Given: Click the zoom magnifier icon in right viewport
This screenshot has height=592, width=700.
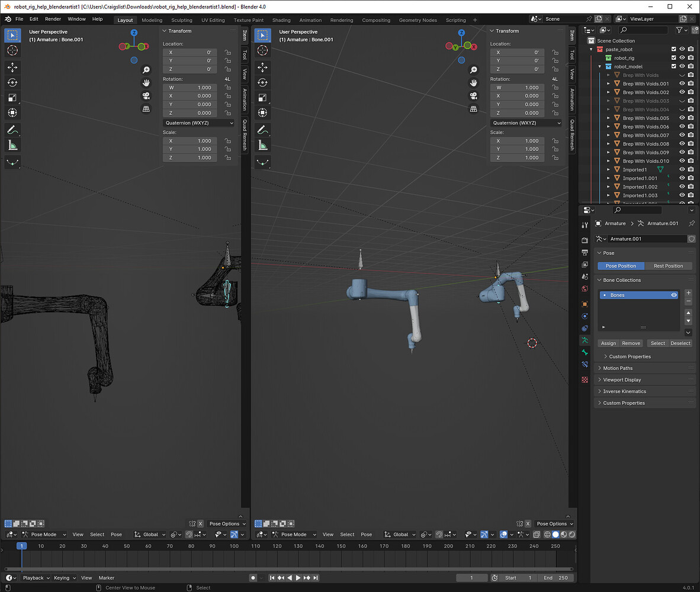Looking at the screenshot, I should 474,70.
